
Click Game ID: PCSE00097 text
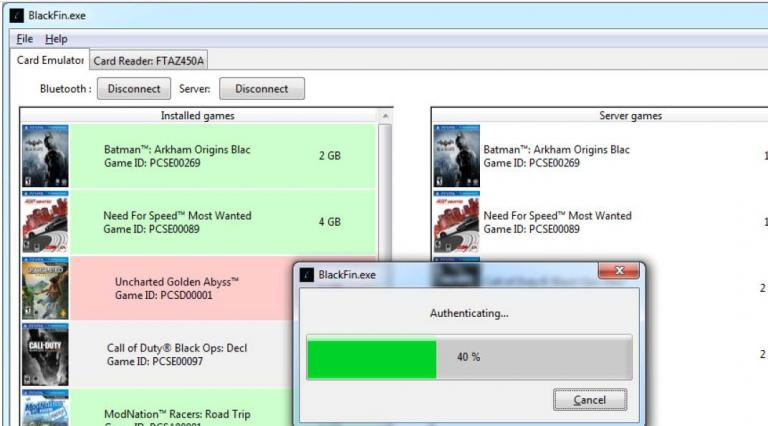155,361
